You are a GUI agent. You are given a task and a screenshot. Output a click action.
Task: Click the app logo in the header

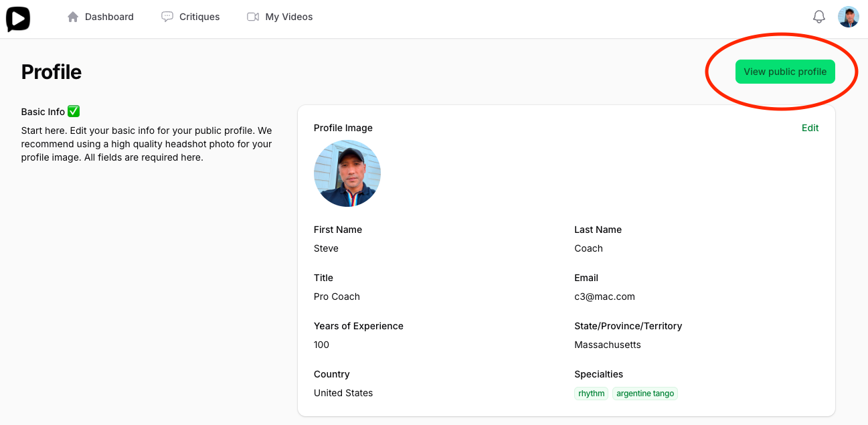click(x=18, y=18)
